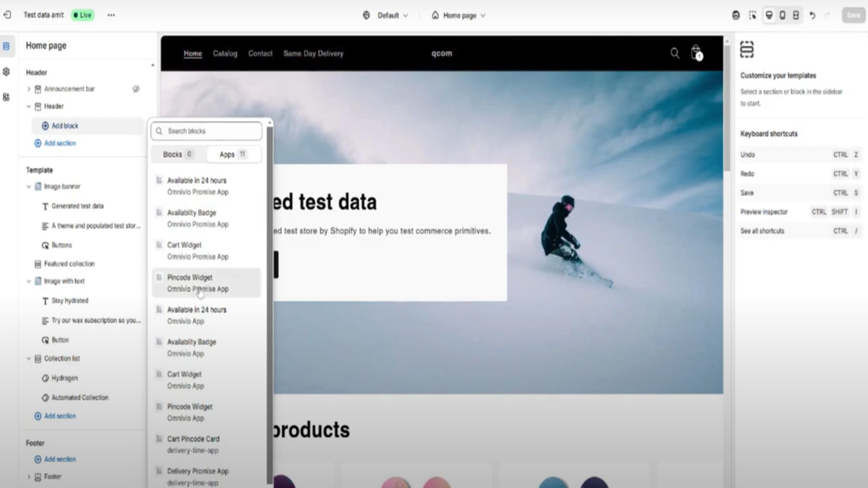Open the Theme settings gear icon
This screenshot has width=868, height=488.
(6, 72)
